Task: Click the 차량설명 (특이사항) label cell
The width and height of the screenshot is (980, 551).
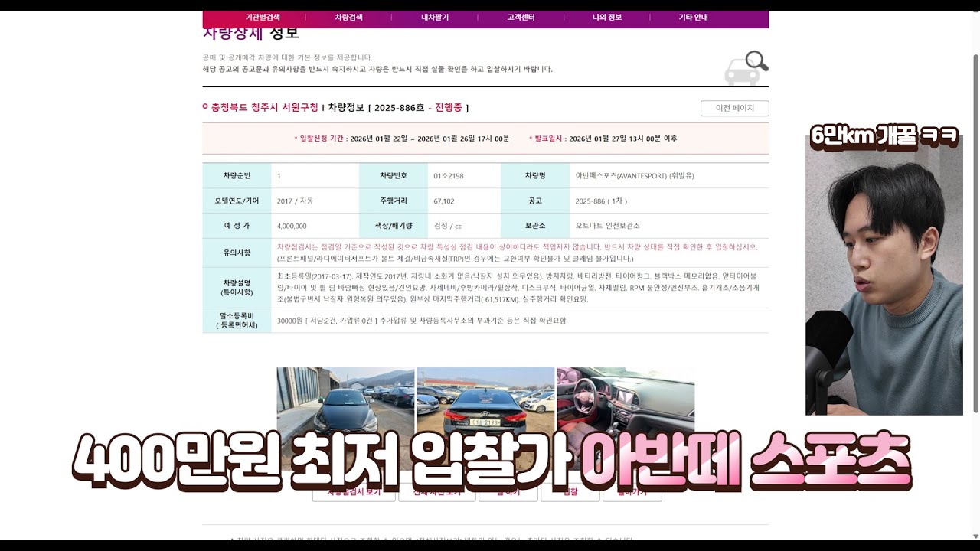Action: click(x=237, y=288)
